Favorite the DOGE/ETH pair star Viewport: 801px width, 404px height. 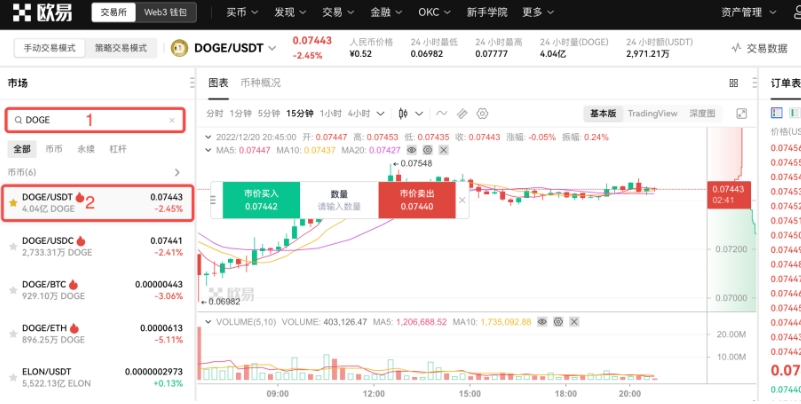[13, 334]
